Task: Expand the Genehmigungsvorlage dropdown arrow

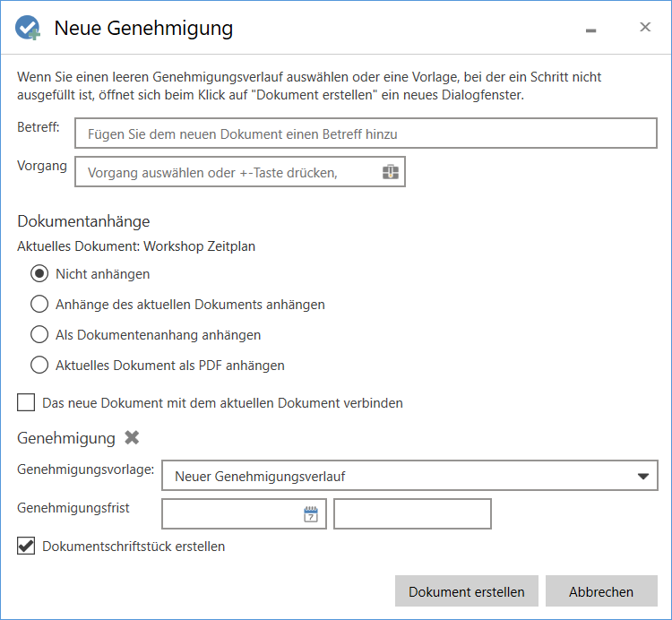Action: point(642,477)
